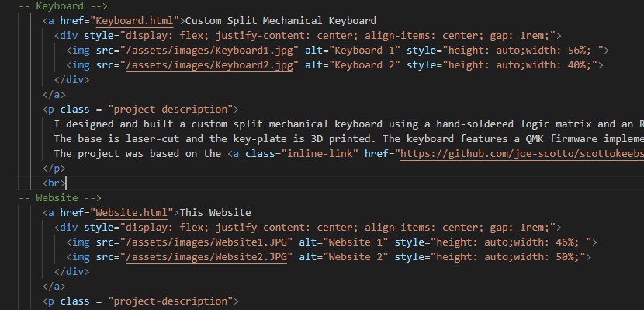Place cursor after the <br> tag

pos(66,183)
